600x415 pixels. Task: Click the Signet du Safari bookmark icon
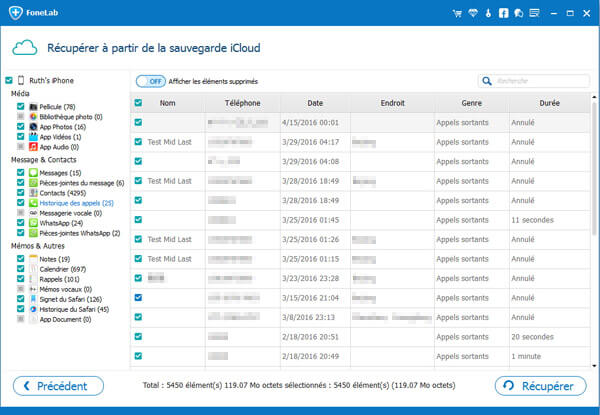click(x=33, y=299)
